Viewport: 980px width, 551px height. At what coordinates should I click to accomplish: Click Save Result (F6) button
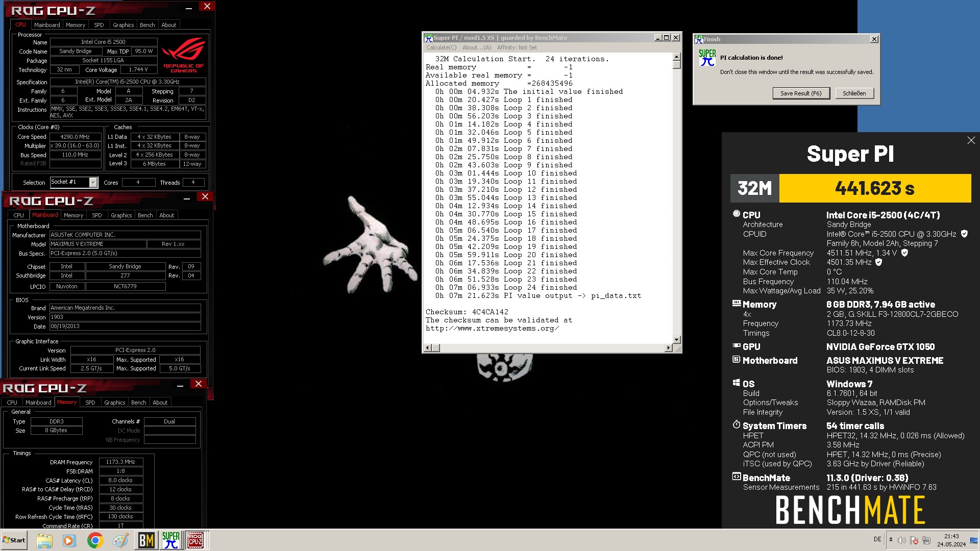[x=801, y=93]
